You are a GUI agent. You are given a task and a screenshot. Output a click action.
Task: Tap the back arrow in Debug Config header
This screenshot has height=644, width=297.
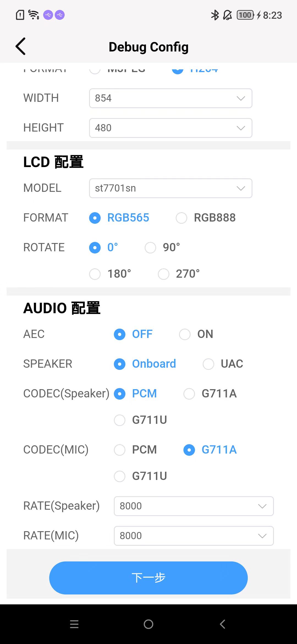pos(21,46)
